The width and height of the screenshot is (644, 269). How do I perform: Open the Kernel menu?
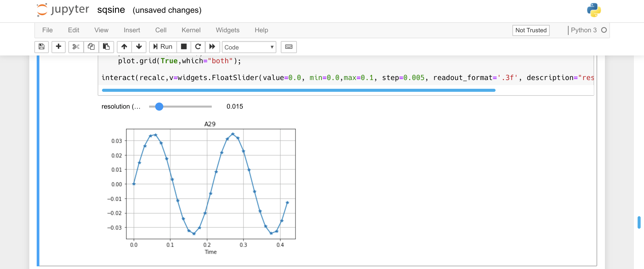click(x=191, y=30)
